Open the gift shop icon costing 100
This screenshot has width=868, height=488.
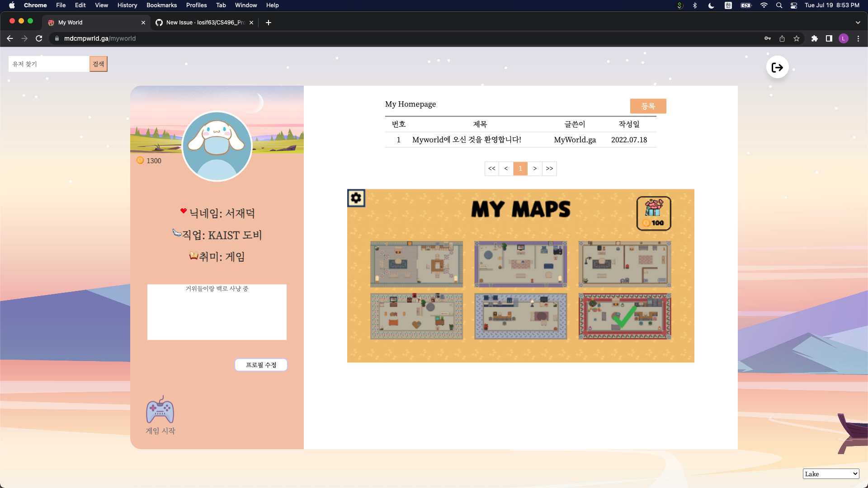pyautogui.click(x=654, y=213)
